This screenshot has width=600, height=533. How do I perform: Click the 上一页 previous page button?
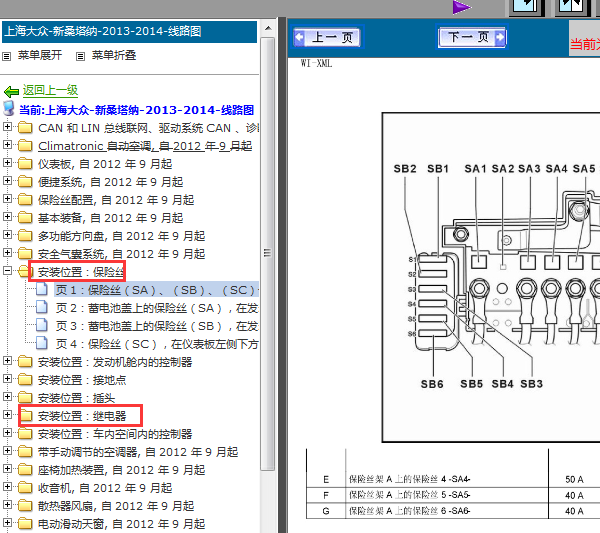click(x=328, y=37)
